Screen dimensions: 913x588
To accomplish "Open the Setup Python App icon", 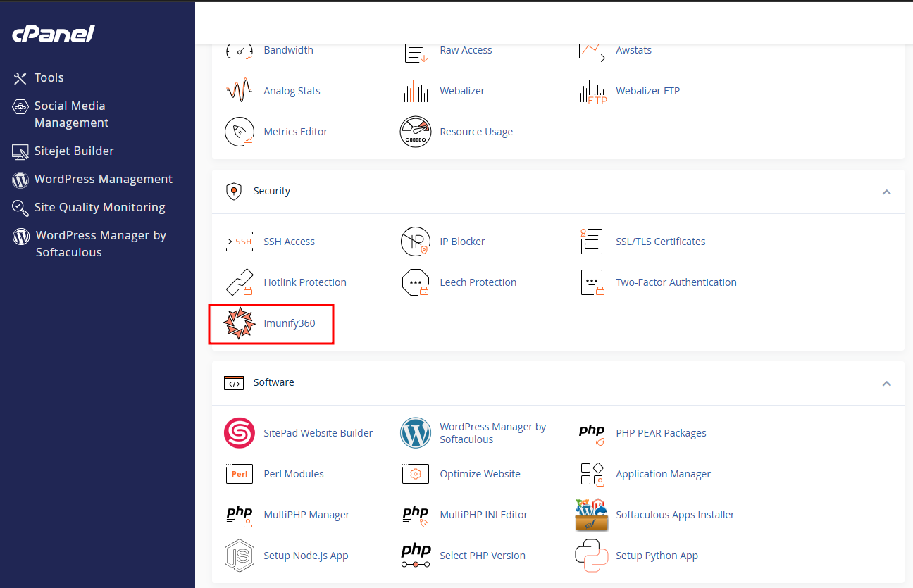I will [592, 556].
